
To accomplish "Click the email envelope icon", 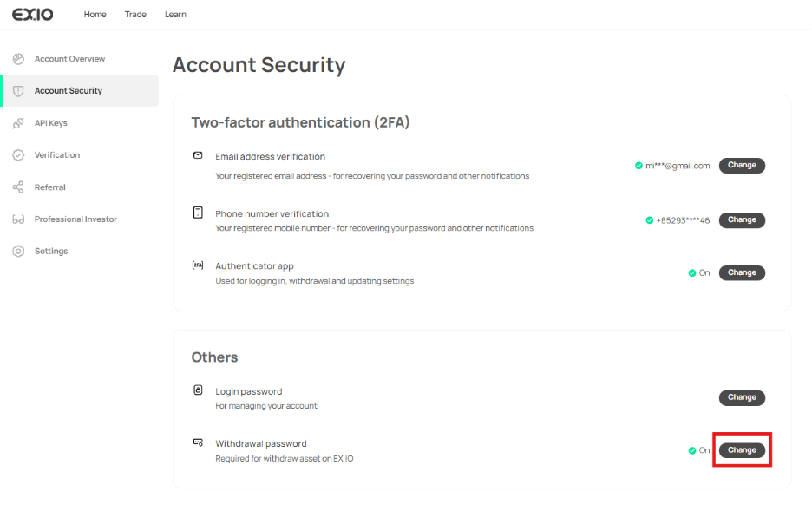I will [198, 156].
